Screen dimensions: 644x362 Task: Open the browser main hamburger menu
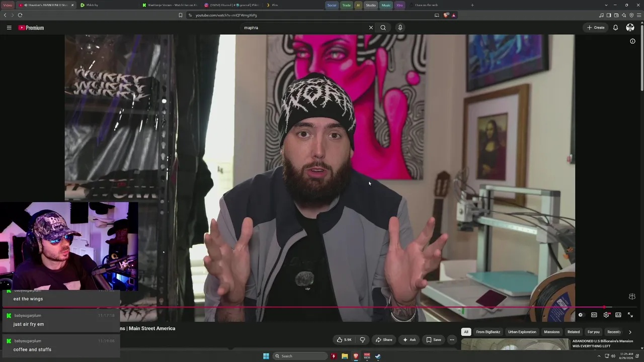click(x=639, y=15)
